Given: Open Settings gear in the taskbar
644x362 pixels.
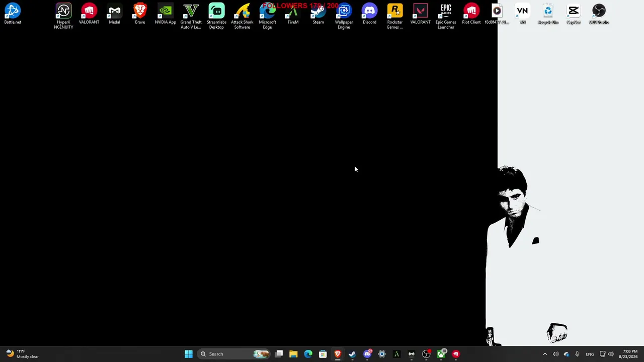Looking at the screenshot, I should coord(382,354).
